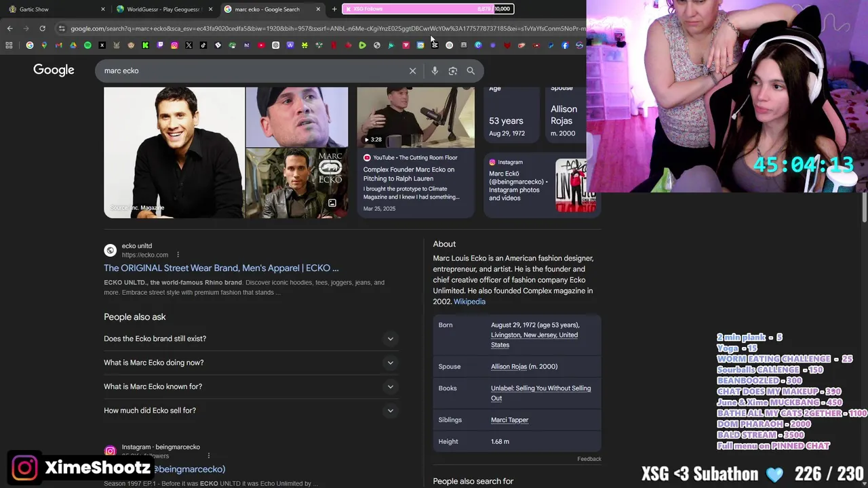
Task: Open the Google Calendar bookmark
Action: [420, 45]
